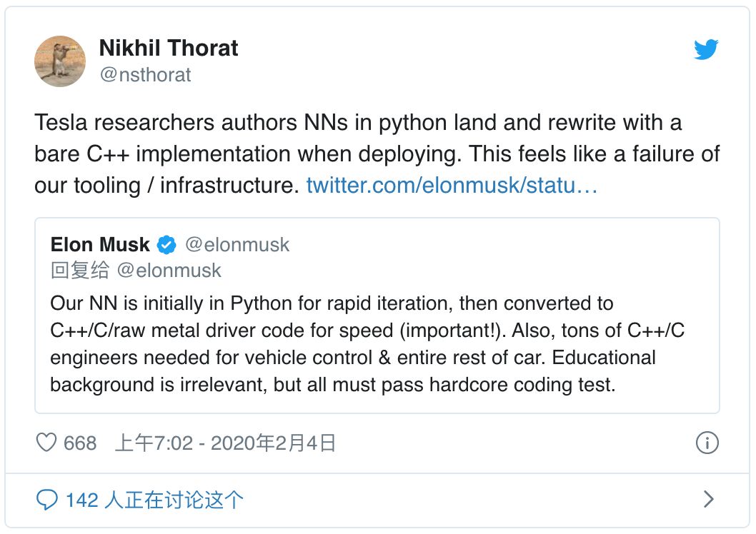This screenshot has height=534, width=756.
Task: Click the 'hardcore coding test' line in quoted tweet
Action: tap(333, 385)
